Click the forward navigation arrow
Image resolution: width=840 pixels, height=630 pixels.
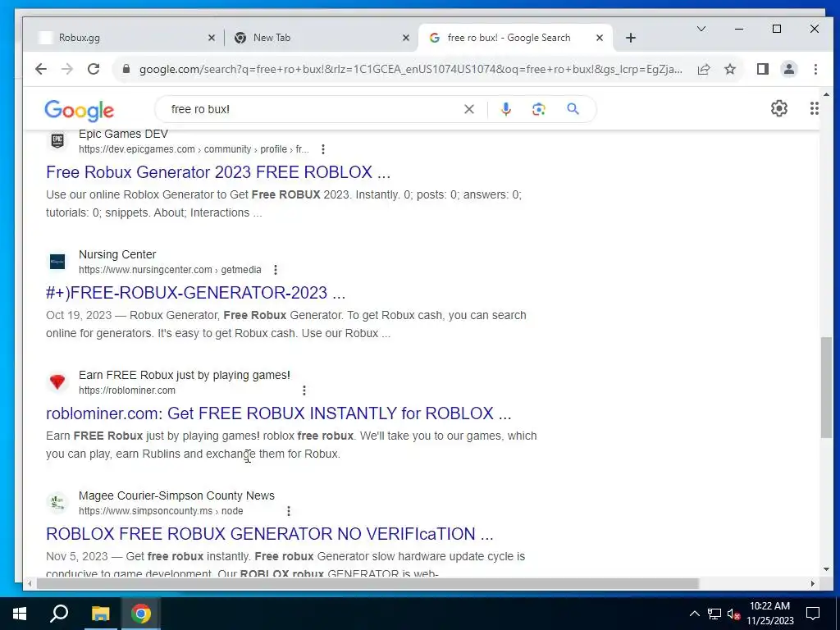(x=67, y=69)
